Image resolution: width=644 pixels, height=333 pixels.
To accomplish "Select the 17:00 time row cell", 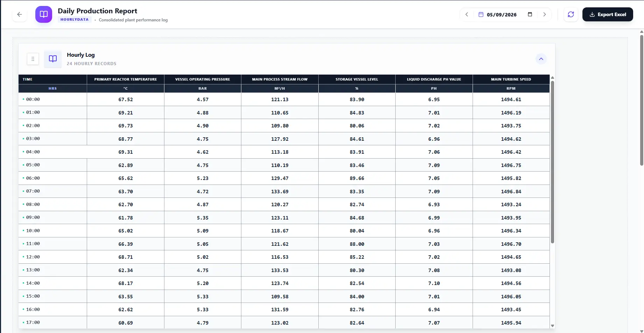I will click(x=52, y=322).
